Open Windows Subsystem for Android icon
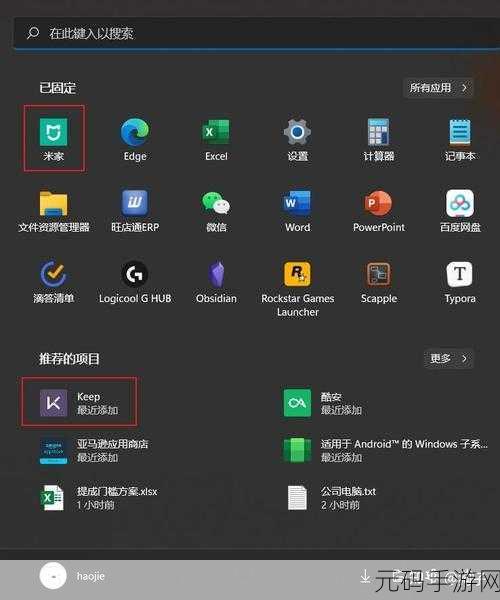 pos(297,450)
